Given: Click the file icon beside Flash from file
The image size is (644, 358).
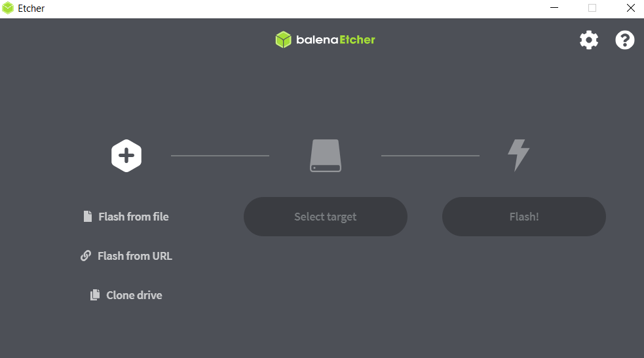Looking at the screenshot, I should (88, 216).
